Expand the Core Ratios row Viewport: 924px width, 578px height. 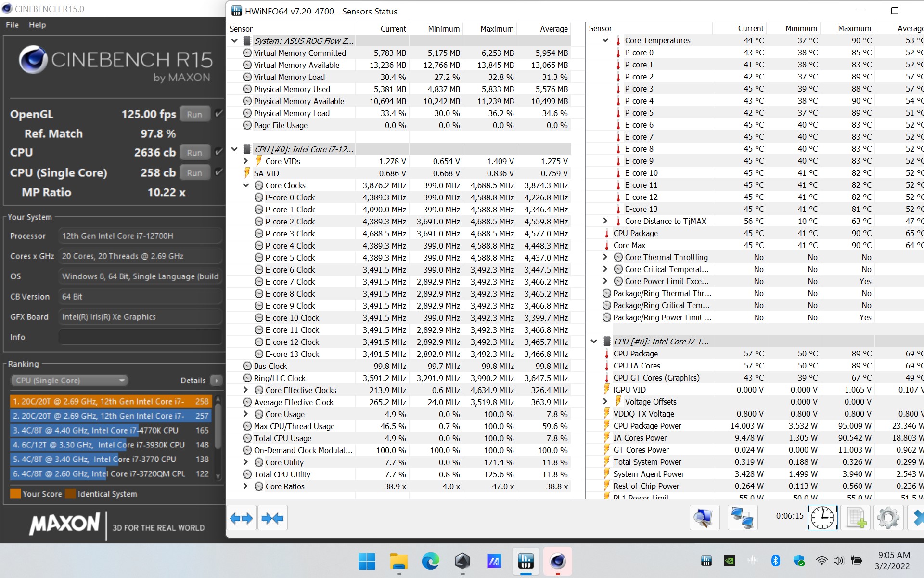(246, 486)
